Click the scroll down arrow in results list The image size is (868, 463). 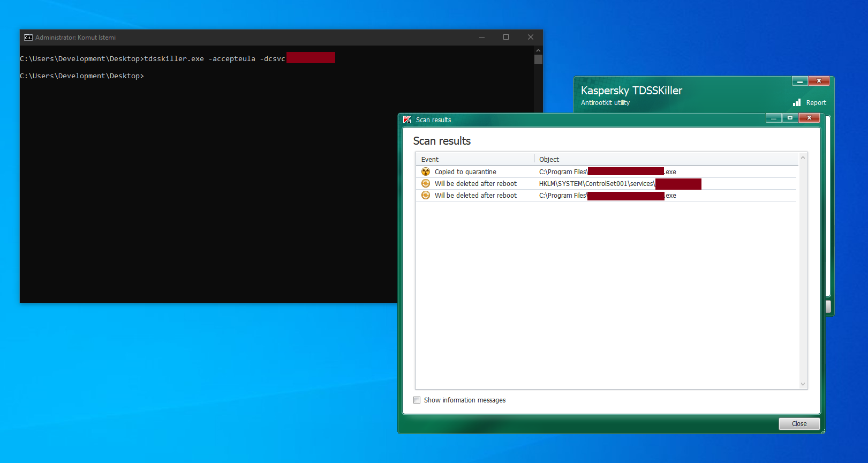[803, 384]
